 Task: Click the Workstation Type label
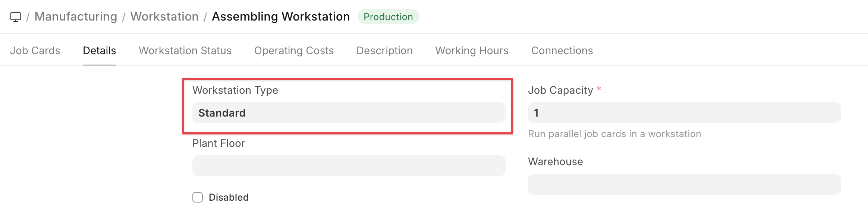pyautogui.click(x=235, y=90)
